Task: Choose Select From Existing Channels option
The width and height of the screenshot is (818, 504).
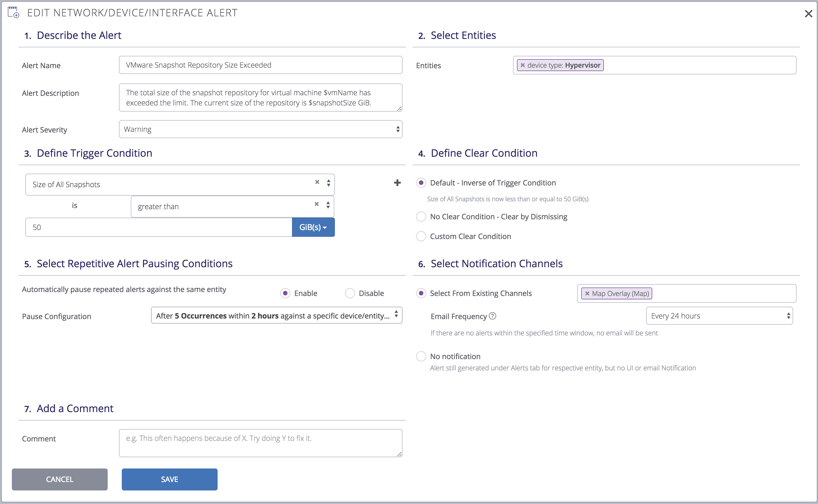Action: click(421, 293)
